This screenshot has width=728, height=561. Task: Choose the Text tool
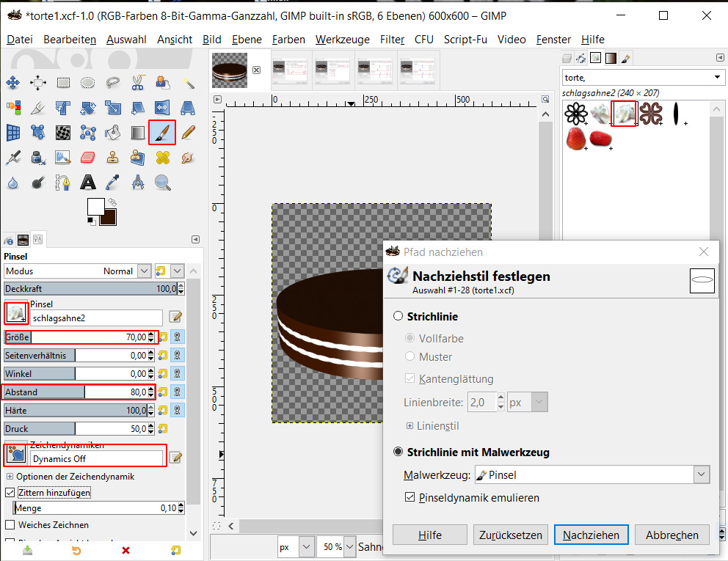[x=88, y=182]
